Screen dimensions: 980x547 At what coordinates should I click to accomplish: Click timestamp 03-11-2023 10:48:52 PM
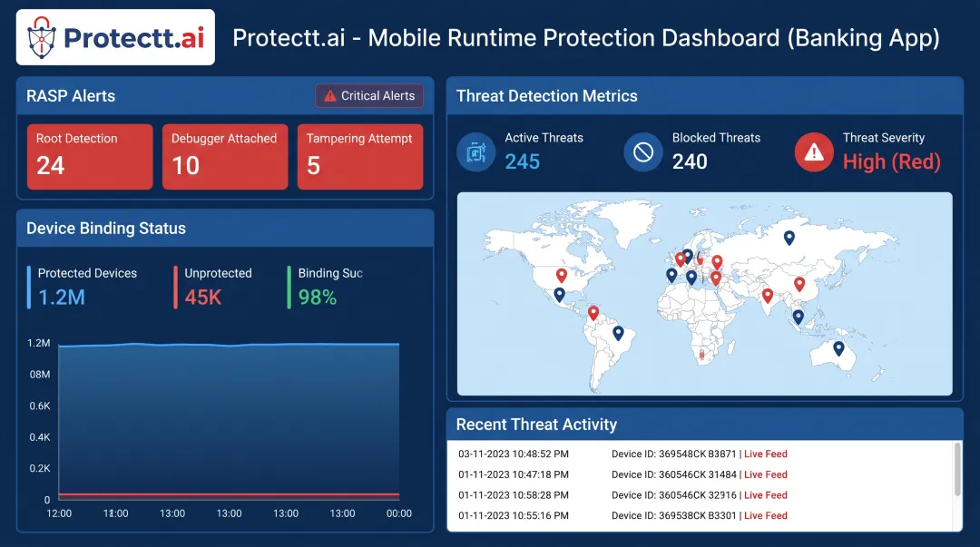(x=514, y=454)
